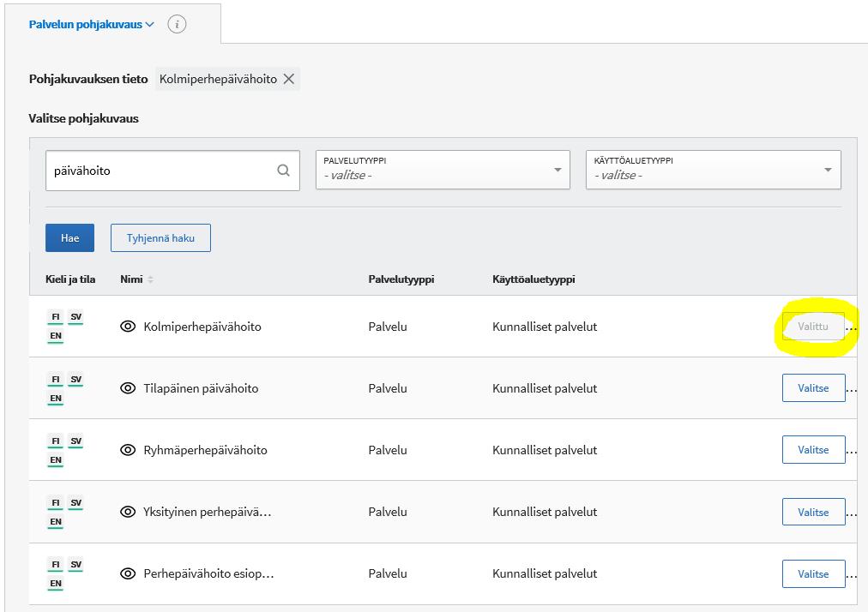Click FI language badge in Perhepäivähoito esiop… row
The image size is (868, 612).
pyautogui.click(x=56, y=565)
